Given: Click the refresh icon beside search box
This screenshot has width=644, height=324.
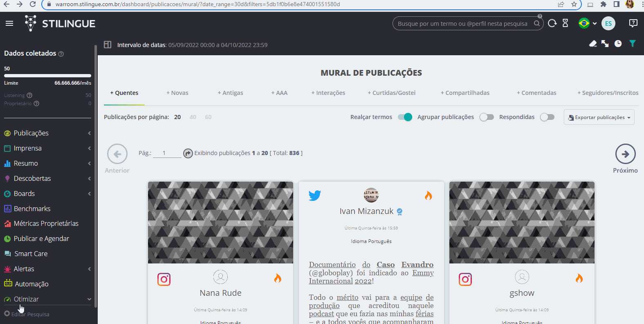Looking at the screenshot, I should click(x=552, y=23).
